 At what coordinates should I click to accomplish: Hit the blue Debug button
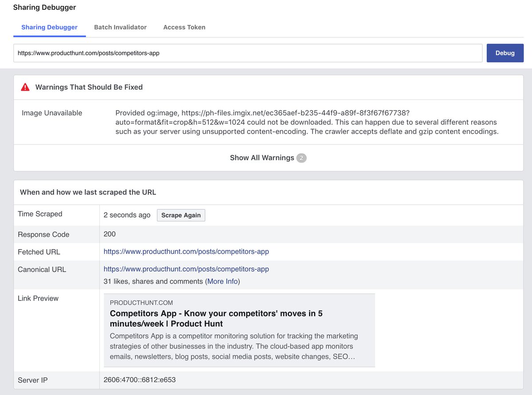505,53
